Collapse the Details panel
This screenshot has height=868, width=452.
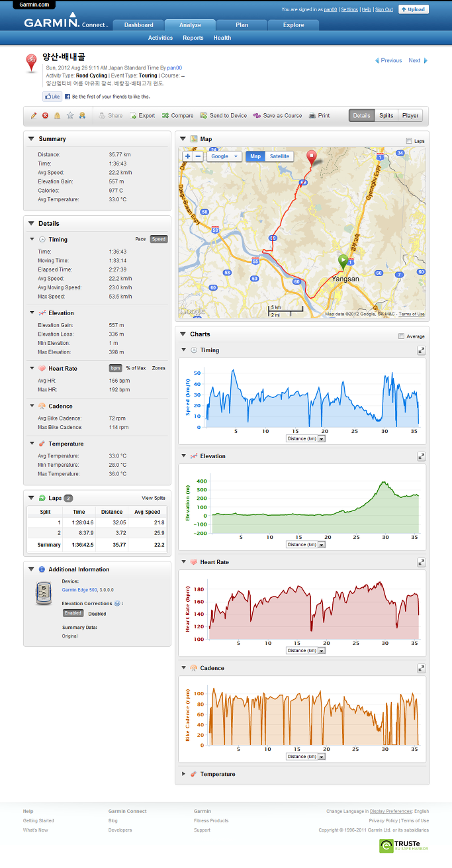tap(31, 224)
